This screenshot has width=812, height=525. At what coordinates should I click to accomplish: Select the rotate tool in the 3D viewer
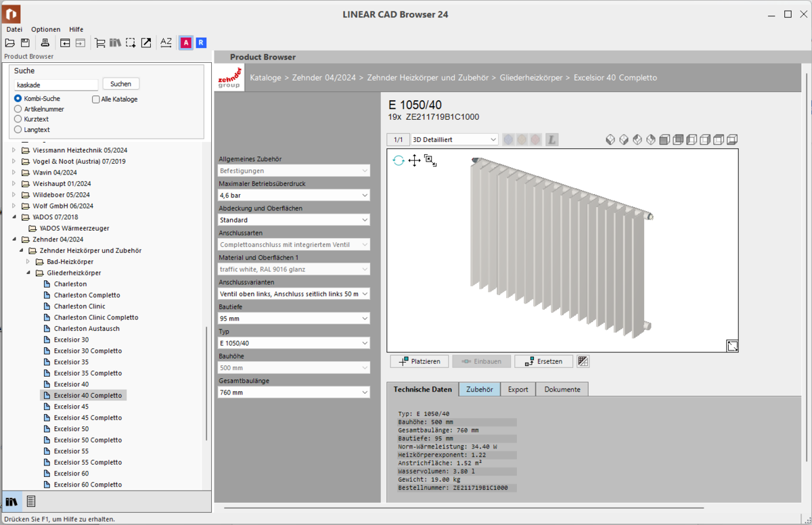pyautogui.click(x=399, y=160)
